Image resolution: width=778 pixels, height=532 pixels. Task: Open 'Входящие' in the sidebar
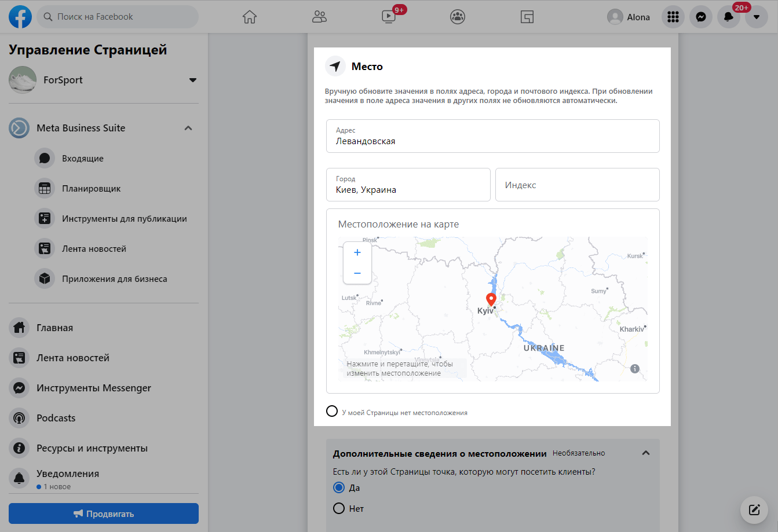(x=82, y=159)
